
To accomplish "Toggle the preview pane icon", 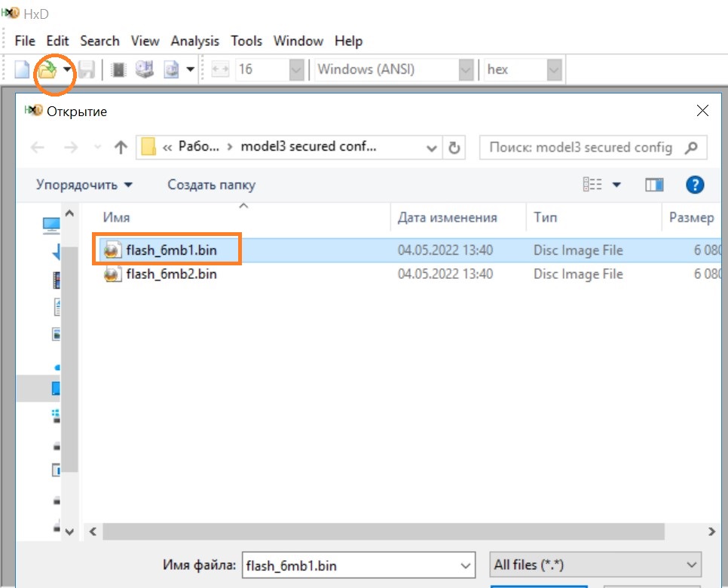I will click(x=654, y=185).
